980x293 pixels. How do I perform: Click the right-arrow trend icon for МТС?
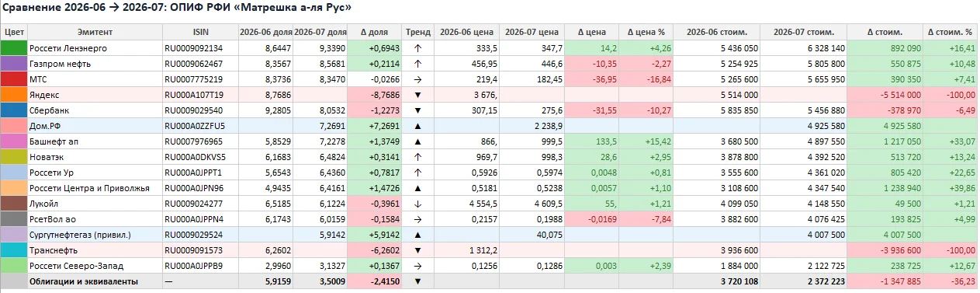point(417,78)
